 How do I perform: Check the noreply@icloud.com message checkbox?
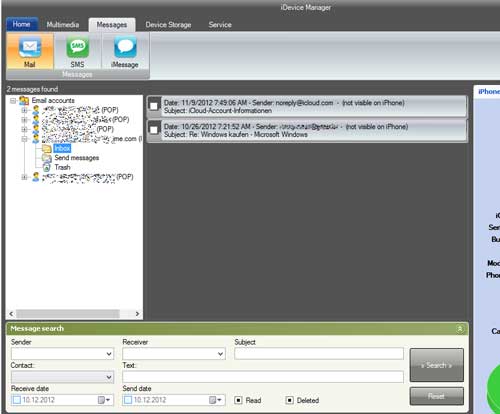pos(154,106)
